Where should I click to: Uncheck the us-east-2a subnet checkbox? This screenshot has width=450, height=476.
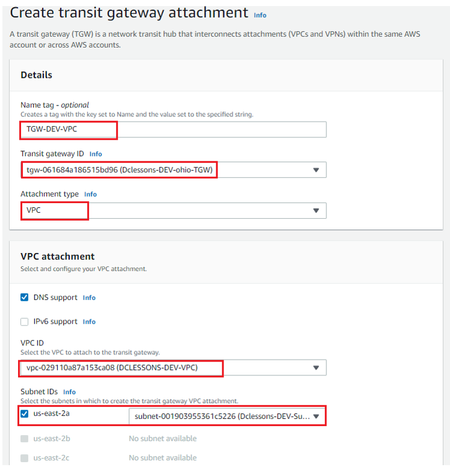tap(25, 413)
